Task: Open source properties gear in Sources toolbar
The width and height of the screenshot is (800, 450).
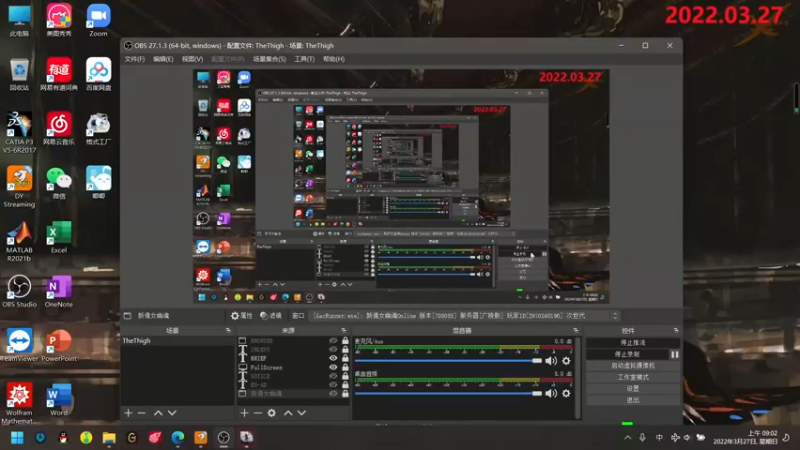Action: pyautogui.click(x=271, y=413)
